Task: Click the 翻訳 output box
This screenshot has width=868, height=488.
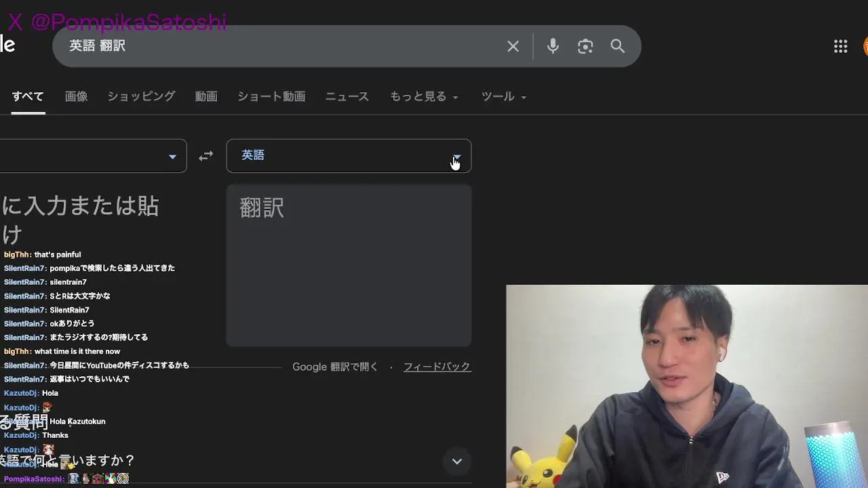Action: pos(349,265)
